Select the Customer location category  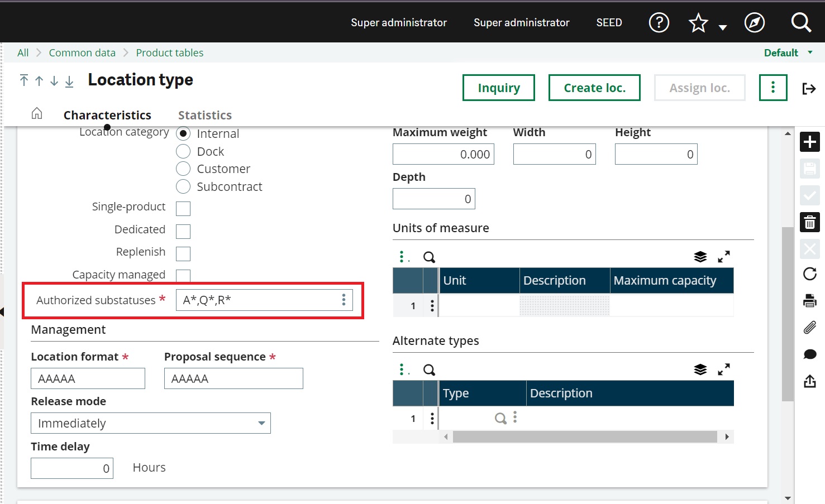coord(183,169)
